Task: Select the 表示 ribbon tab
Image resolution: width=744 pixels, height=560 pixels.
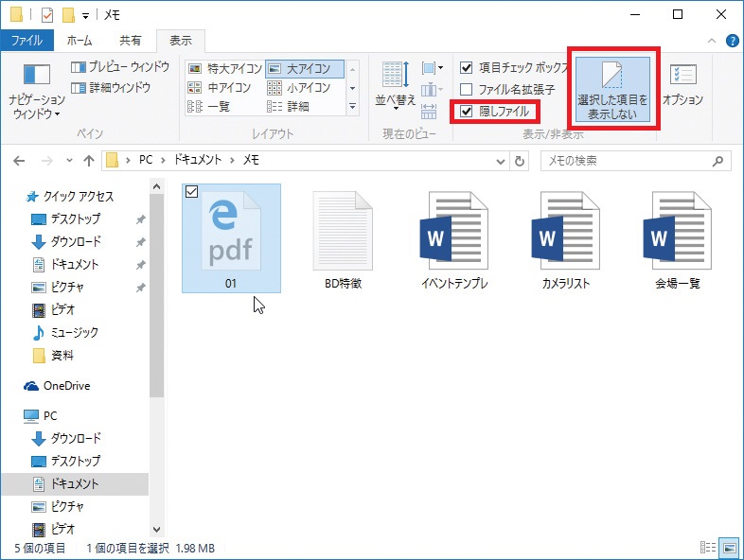Action: point(181,41)
